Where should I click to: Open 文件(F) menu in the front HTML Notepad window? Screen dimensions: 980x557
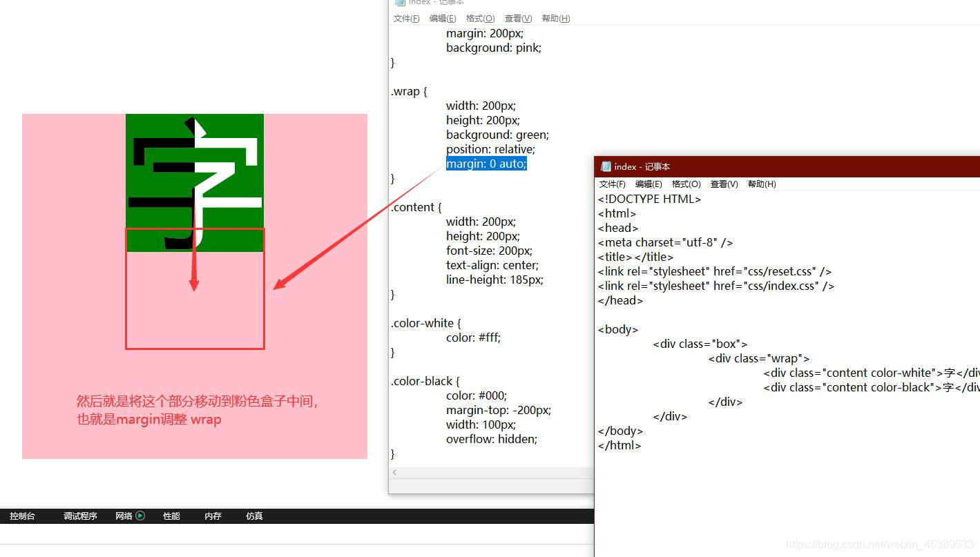point(612,184)
